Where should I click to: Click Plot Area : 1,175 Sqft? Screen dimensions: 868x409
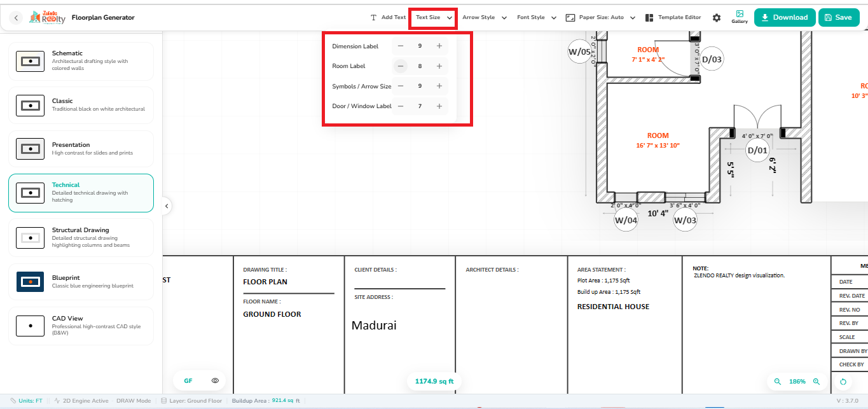pyautogui.click(x=603, y=281)
